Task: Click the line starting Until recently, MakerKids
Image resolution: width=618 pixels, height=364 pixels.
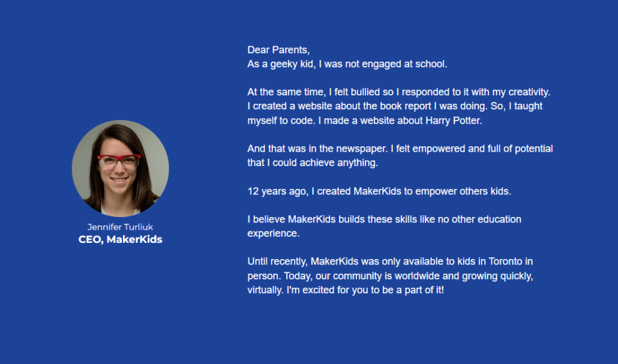Action: 390,261
